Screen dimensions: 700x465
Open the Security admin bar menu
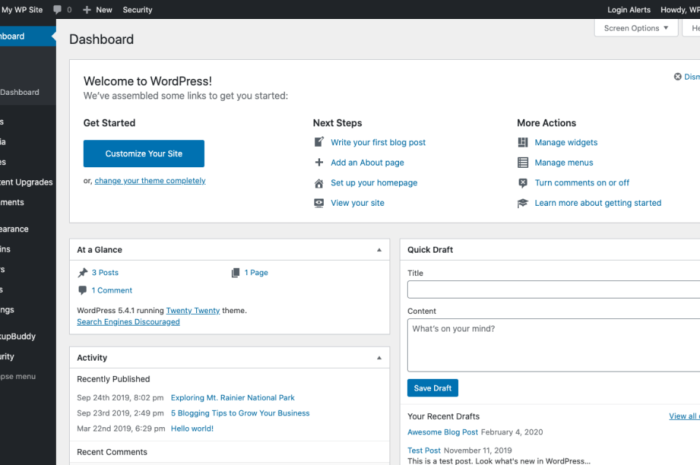[138, 10]
